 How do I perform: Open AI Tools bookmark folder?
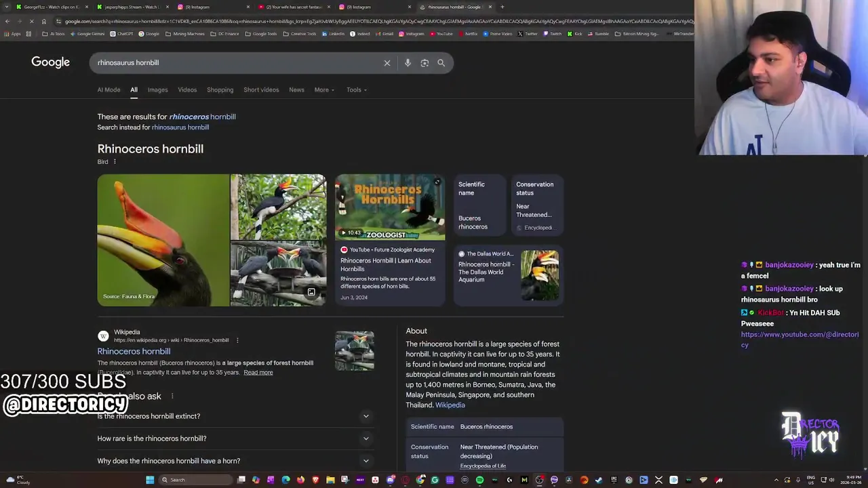(54, 34)
